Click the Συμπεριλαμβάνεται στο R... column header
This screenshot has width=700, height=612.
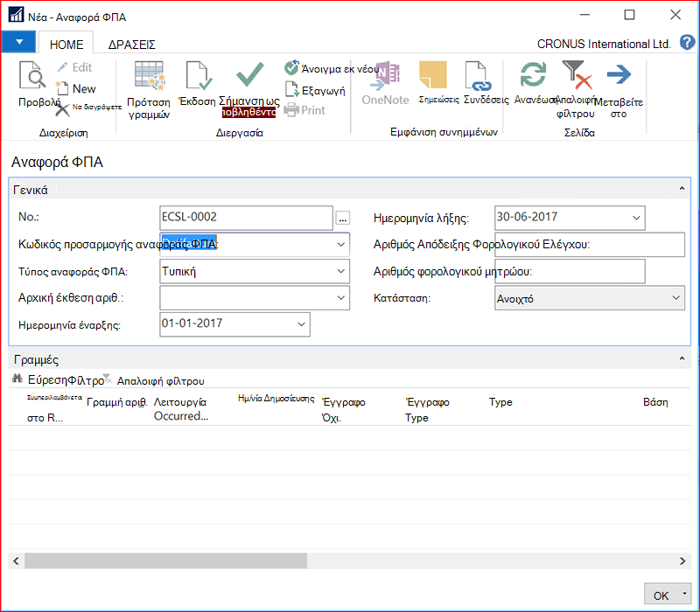[x=54, y=407]
